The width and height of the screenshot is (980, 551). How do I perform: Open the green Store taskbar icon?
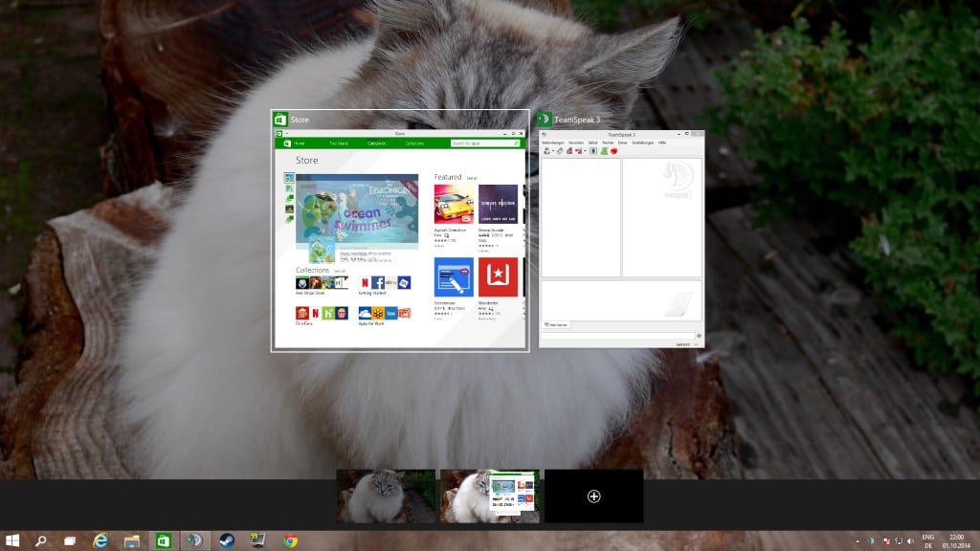tap(164, 540)
